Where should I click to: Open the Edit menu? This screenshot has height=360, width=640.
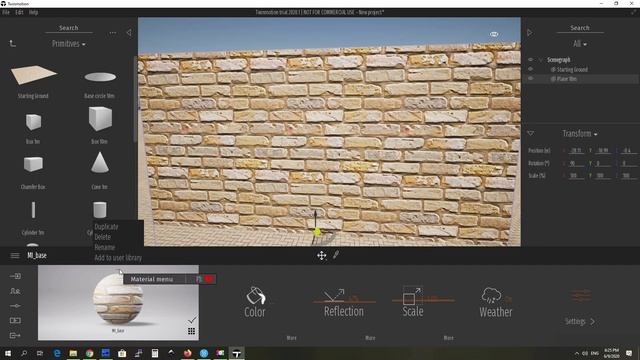(x=19, y=12)
